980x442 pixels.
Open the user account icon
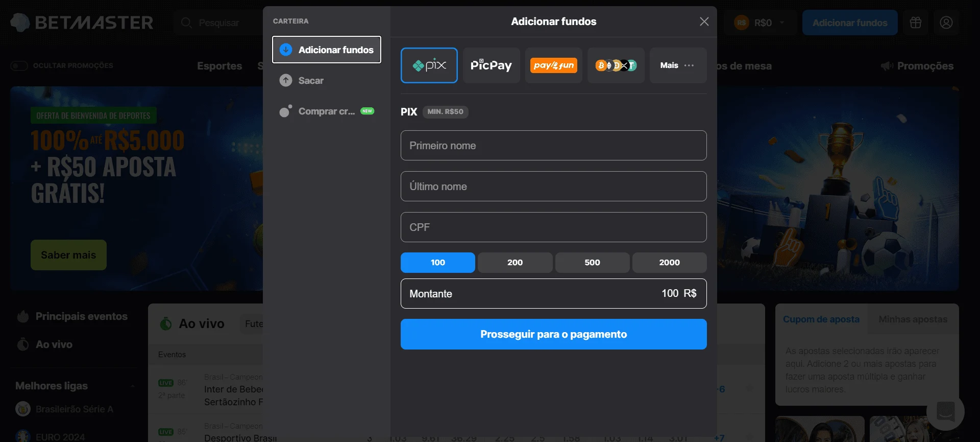tap(946, 22)
